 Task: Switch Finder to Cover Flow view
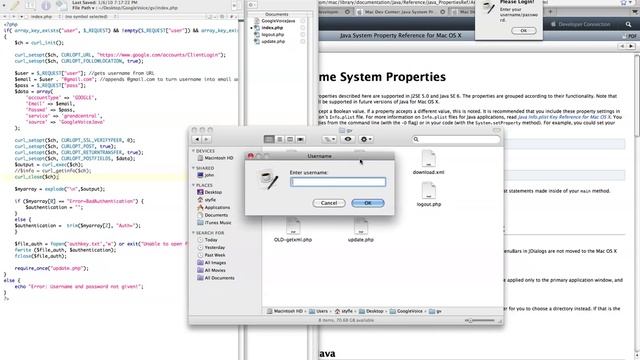[x=300, y=139]
